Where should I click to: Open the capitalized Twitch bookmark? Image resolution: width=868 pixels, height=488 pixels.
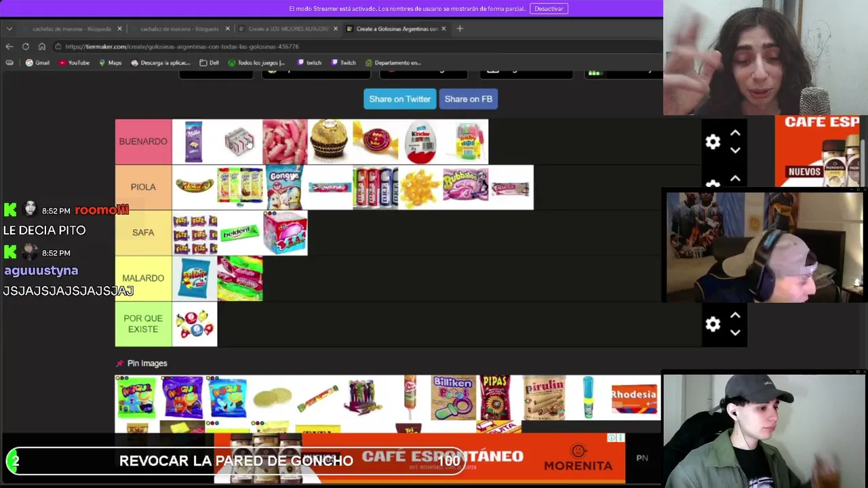pos(344,62)
